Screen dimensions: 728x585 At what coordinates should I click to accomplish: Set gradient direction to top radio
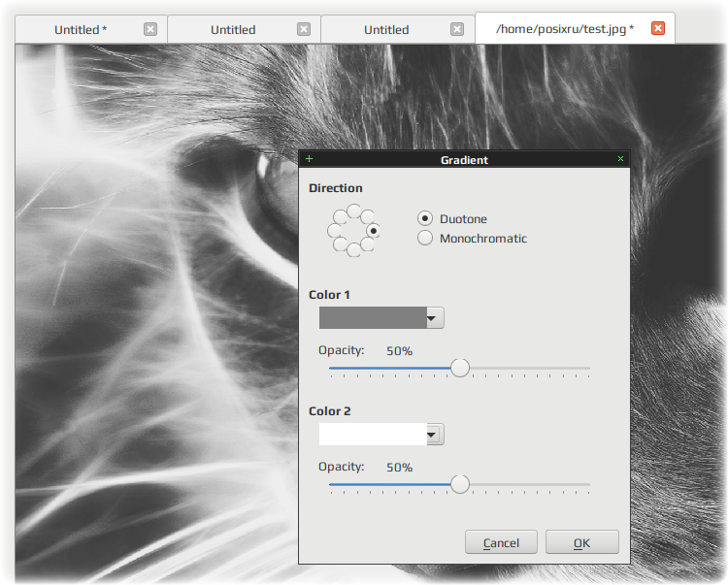click(x=353, y=211)
